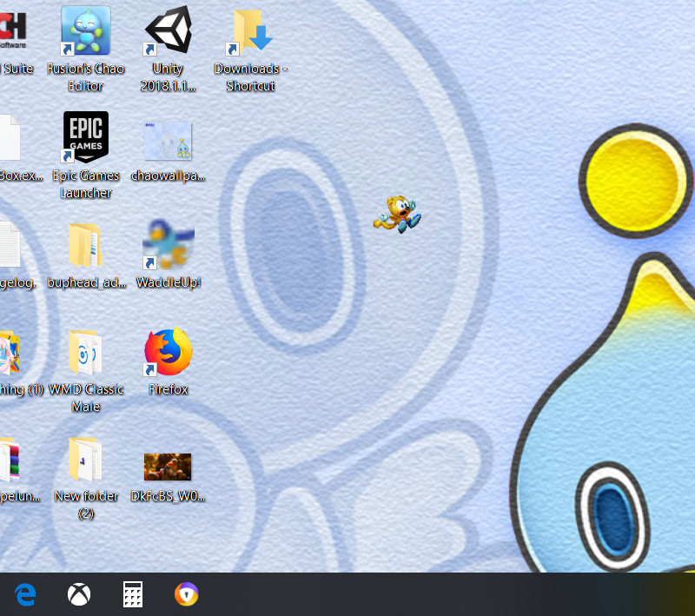
Task: Open the WMD Classic Male folder
Action: (84, 353)
